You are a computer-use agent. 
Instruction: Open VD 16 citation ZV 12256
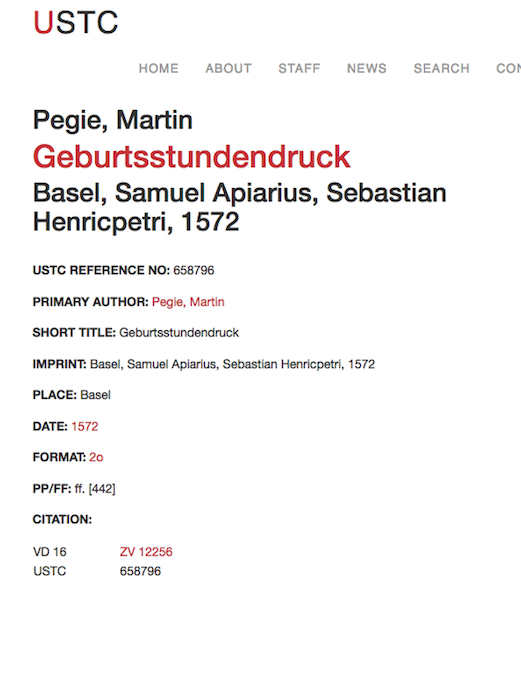point(146,552)
